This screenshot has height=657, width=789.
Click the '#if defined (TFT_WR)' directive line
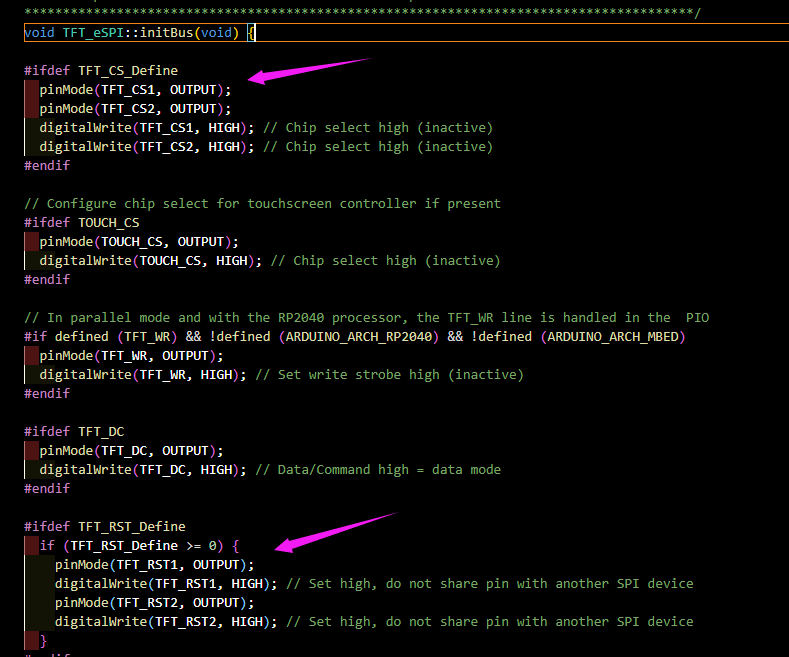point(355,337)
